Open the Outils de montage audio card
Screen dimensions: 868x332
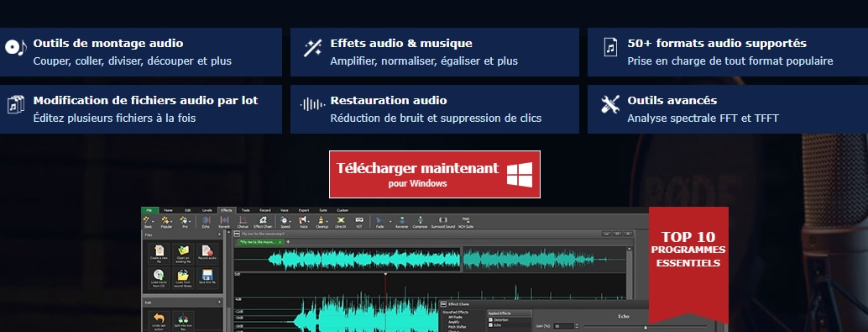(x=140, y=52)
